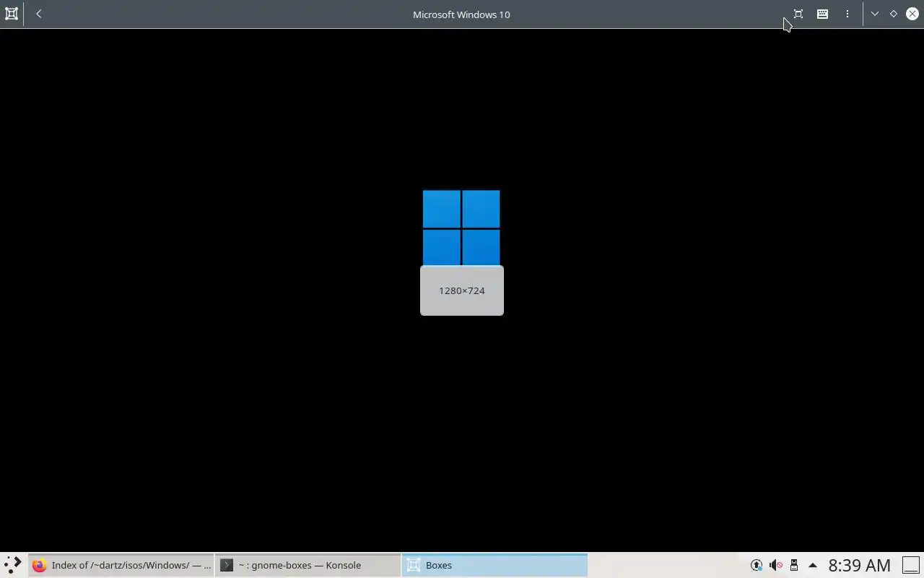Toggle fullscreen mode for the virtual machine
Image resolution: width=924 pixels, height=578 pixels.
tap(798, 14)
